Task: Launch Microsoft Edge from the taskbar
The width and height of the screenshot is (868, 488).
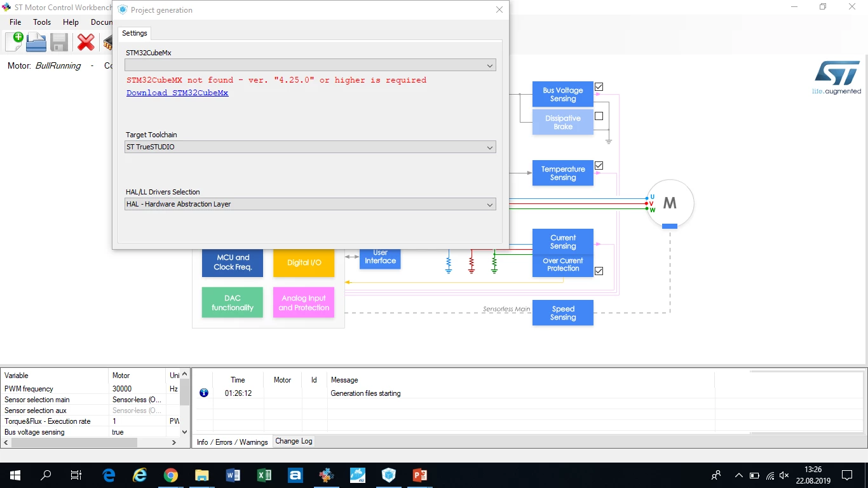Action: [x=109, y=475]
